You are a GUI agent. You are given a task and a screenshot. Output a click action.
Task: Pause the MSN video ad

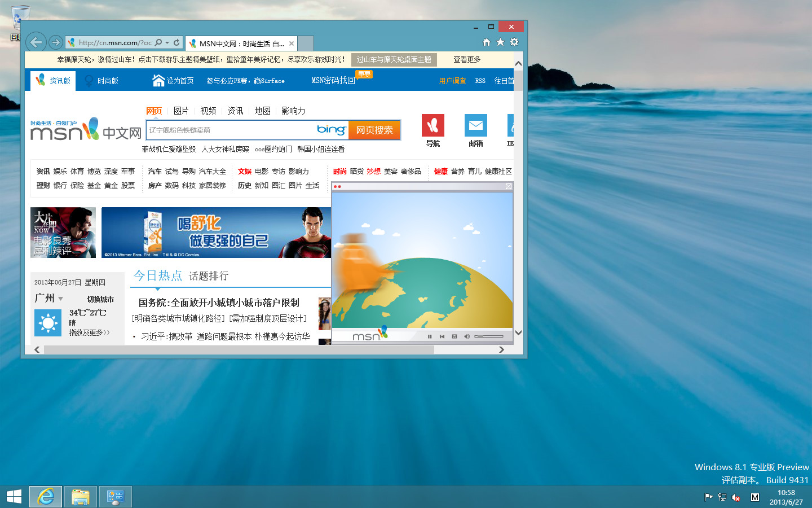[x=430, y=336]
